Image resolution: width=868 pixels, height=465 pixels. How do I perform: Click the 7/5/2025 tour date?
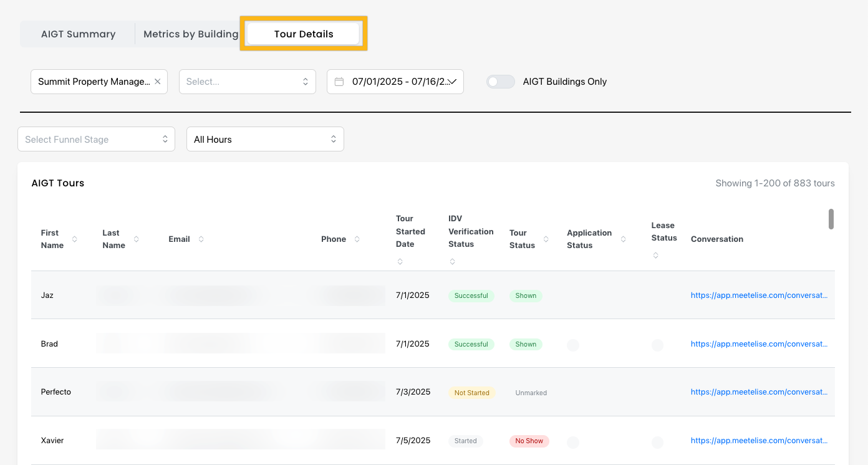(413, 441)
